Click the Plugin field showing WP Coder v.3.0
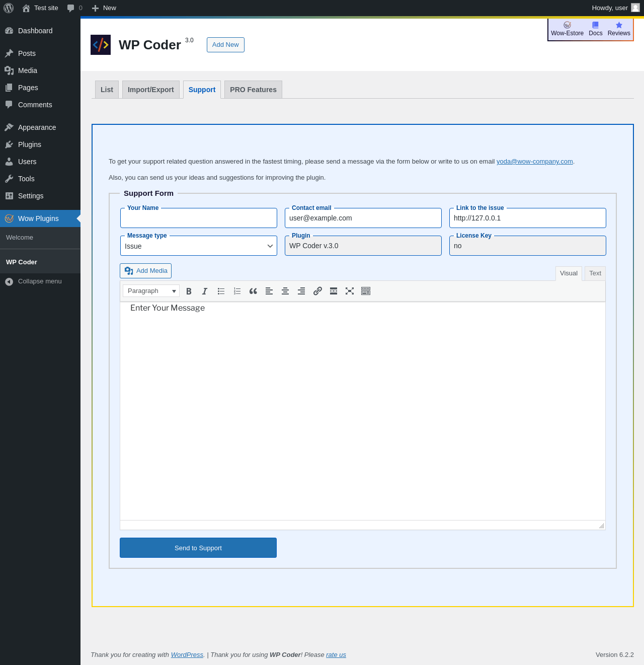 click(x=363, y=246)
